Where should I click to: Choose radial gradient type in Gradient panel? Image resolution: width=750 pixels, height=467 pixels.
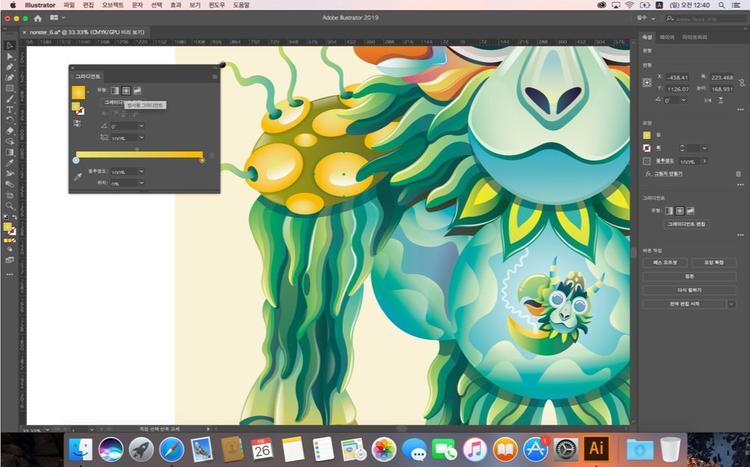coord(126,90)
